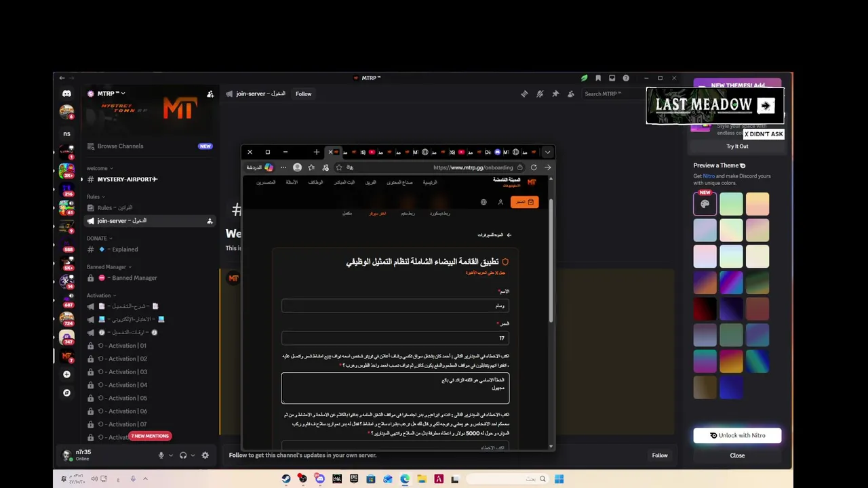Follow the Nitro link in theme text

coord(709,176)
